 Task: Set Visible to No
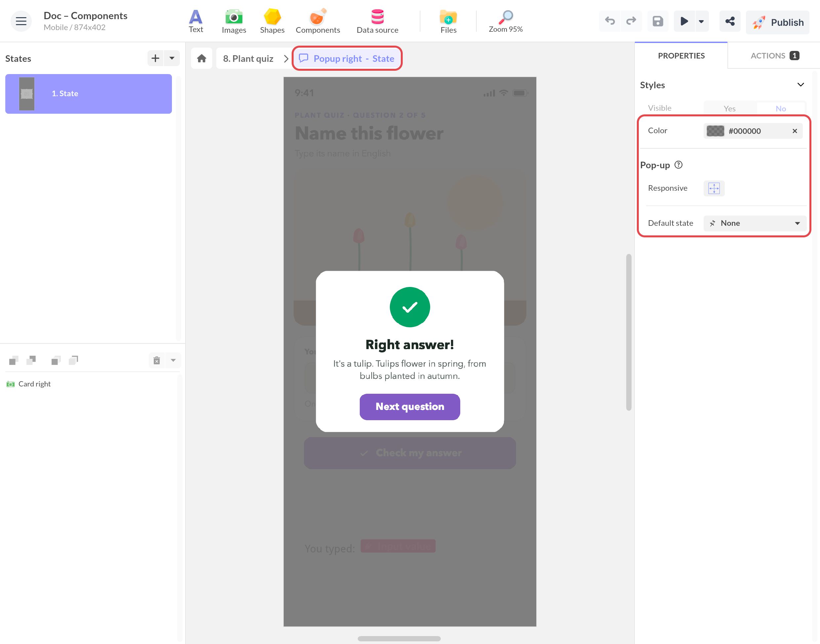(x=780, y=108)
